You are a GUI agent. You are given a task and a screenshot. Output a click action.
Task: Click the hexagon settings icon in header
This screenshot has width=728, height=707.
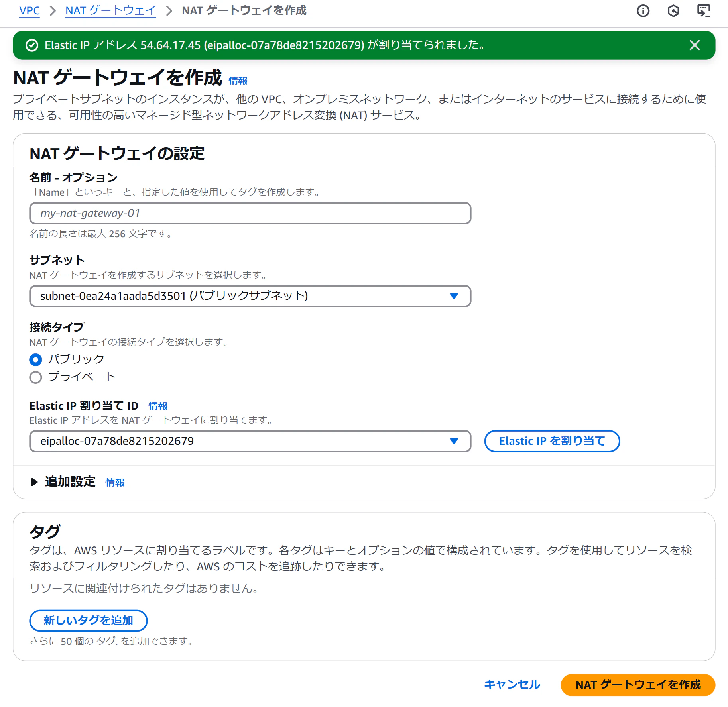pyautogui.click(x=673, y=11)
